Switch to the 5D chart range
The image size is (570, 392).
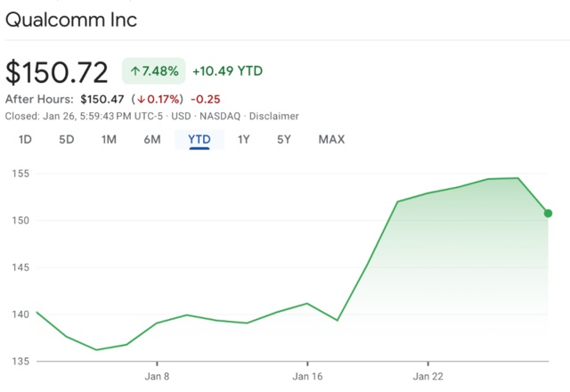(67, 139)
